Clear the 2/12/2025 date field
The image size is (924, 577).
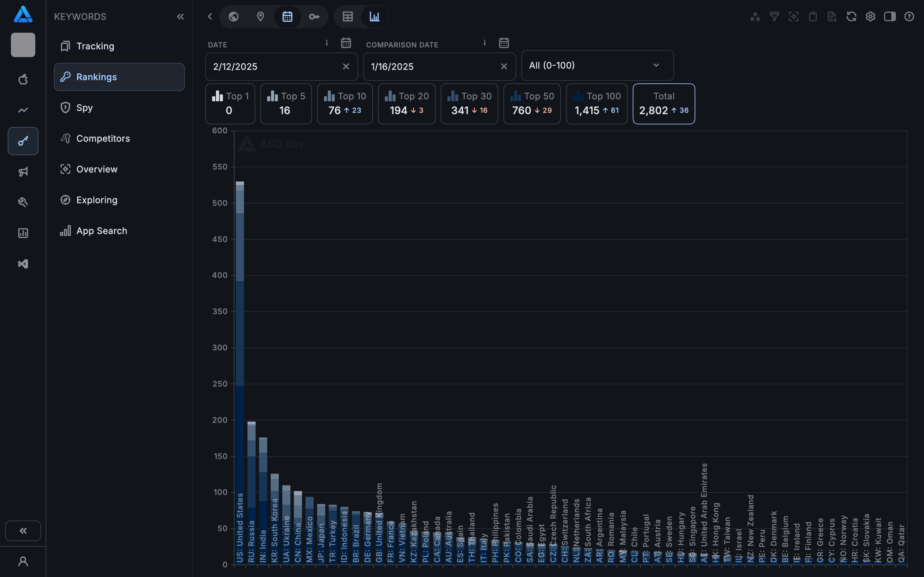coord(346,66)
